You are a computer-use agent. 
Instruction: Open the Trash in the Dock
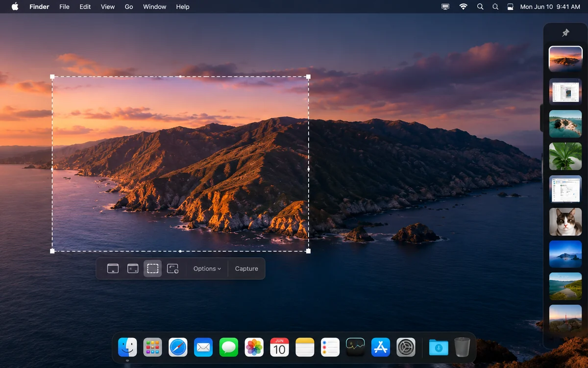pyautogui.click(x=462, y=347)
